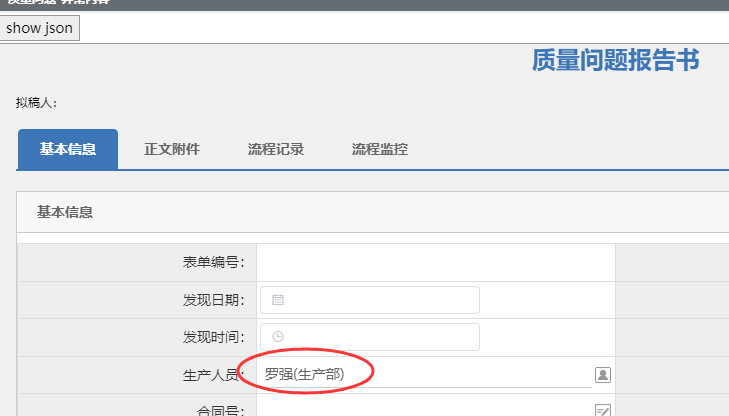Click the 表单编号 row label

point(213,263)
